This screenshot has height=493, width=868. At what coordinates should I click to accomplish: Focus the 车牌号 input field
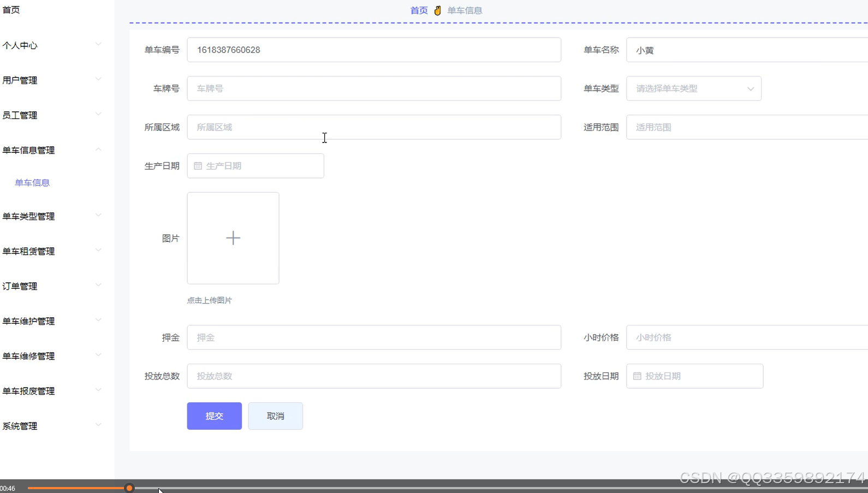374,88
